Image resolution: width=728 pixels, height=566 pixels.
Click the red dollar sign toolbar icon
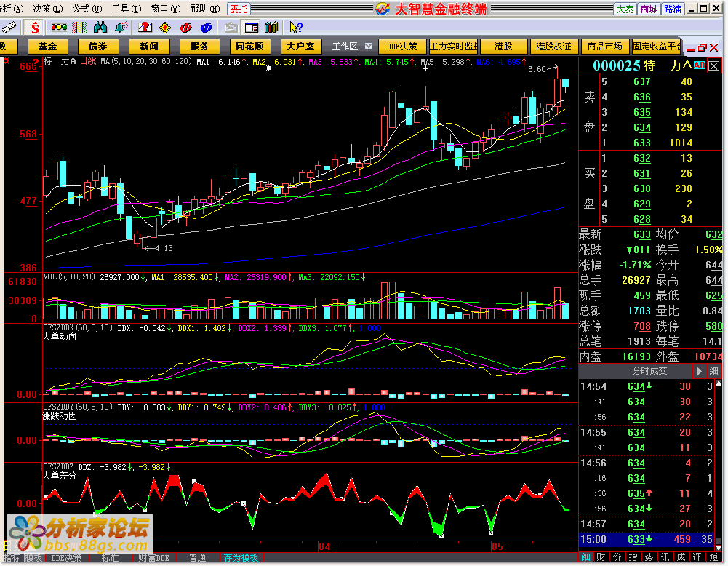[x=36, y=28]
